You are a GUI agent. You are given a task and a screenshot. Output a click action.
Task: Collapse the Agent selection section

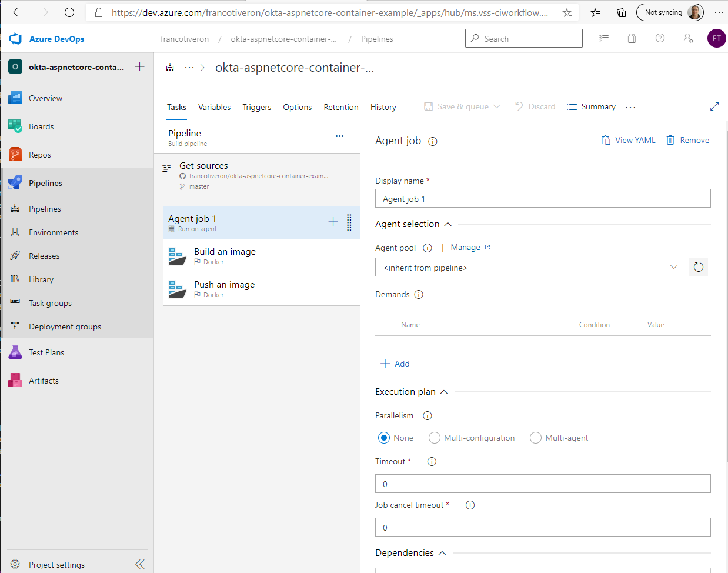tap(448, 224)
